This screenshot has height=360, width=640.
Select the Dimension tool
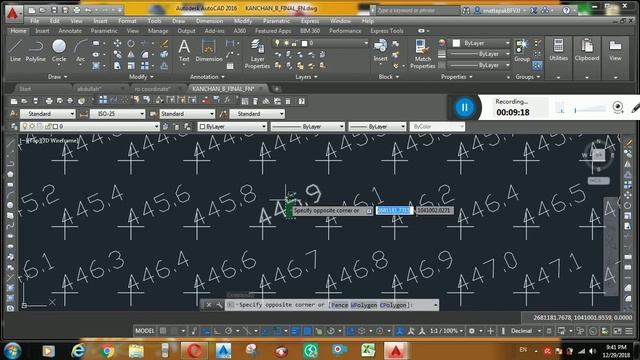coord(209,51)
